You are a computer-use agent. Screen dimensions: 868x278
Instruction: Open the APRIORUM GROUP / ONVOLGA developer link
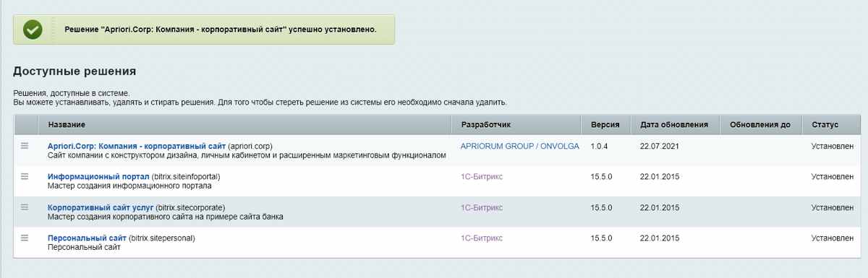[520, 146]
